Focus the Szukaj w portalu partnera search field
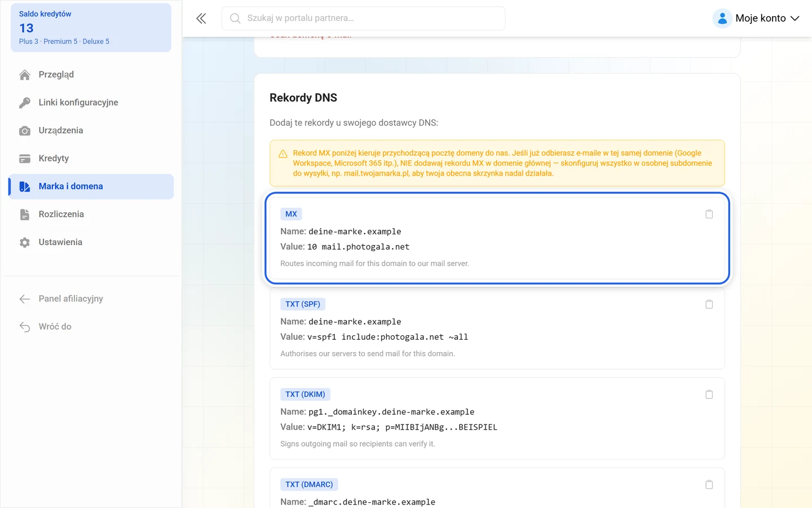The image size is (812, 508). click(x=364, y=19)
